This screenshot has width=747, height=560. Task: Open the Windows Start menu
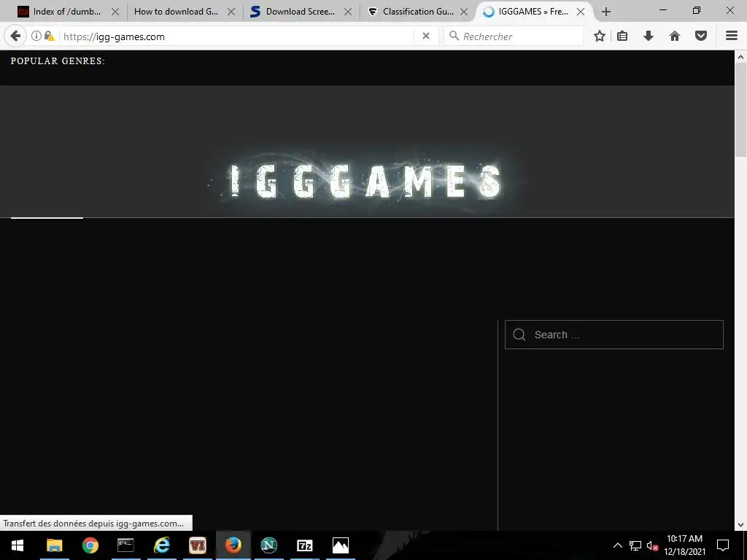pyautogui.click(x=18, y=545)
